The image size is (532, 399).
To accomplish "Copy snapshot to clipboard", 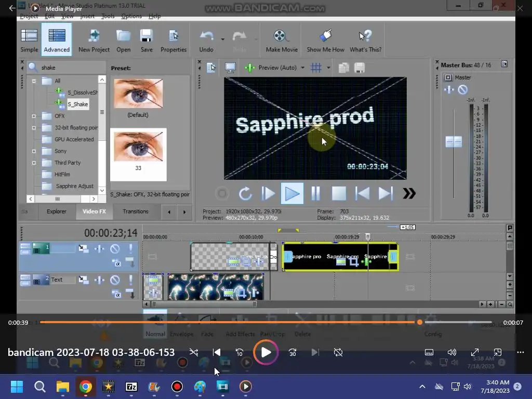I will pyautogui.click(x=343, y=68).
